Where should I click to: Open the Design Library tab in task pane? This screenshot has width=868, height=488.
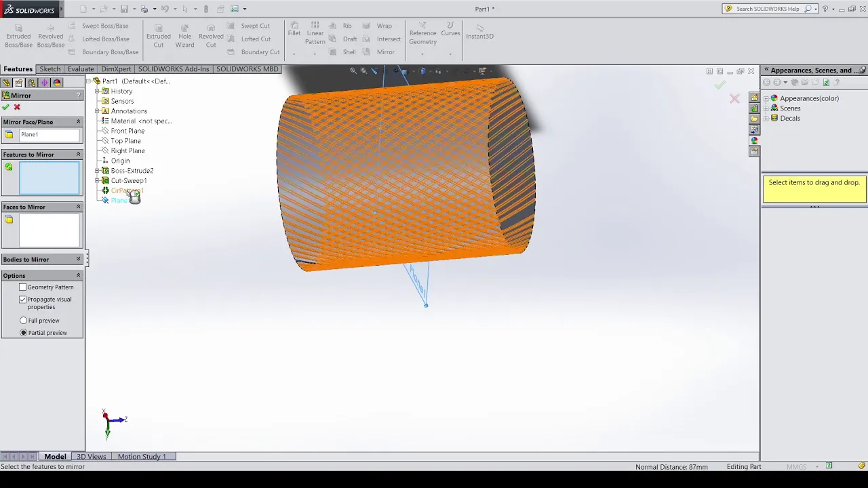pyautogui.click(x=754, y=108)
